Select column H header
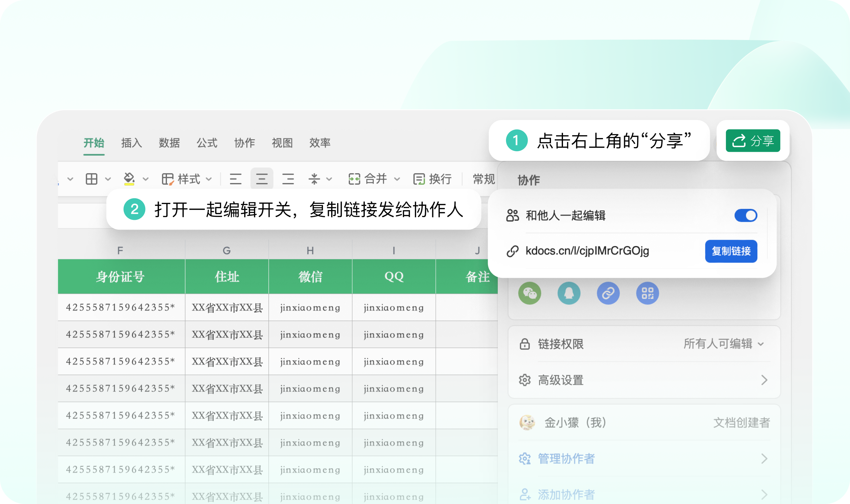Viewport: 850px width, 504px height. (x=310, y=251)
